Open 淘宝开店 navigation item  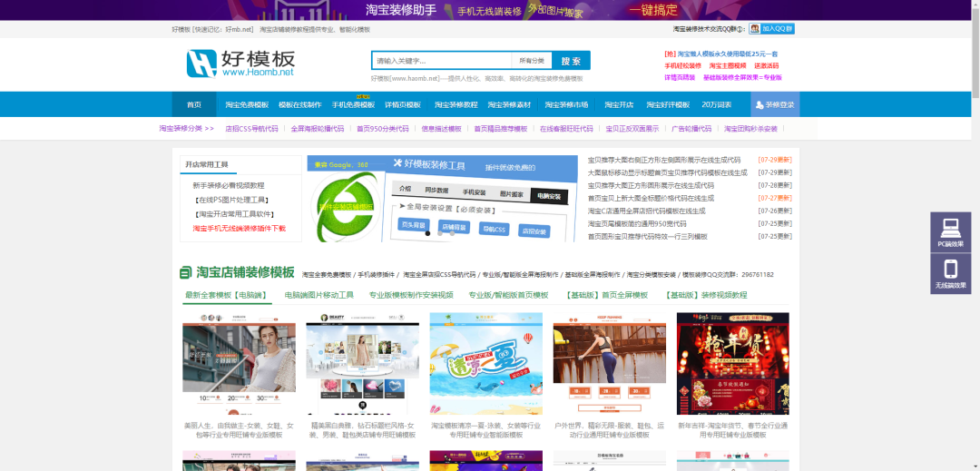619,104
